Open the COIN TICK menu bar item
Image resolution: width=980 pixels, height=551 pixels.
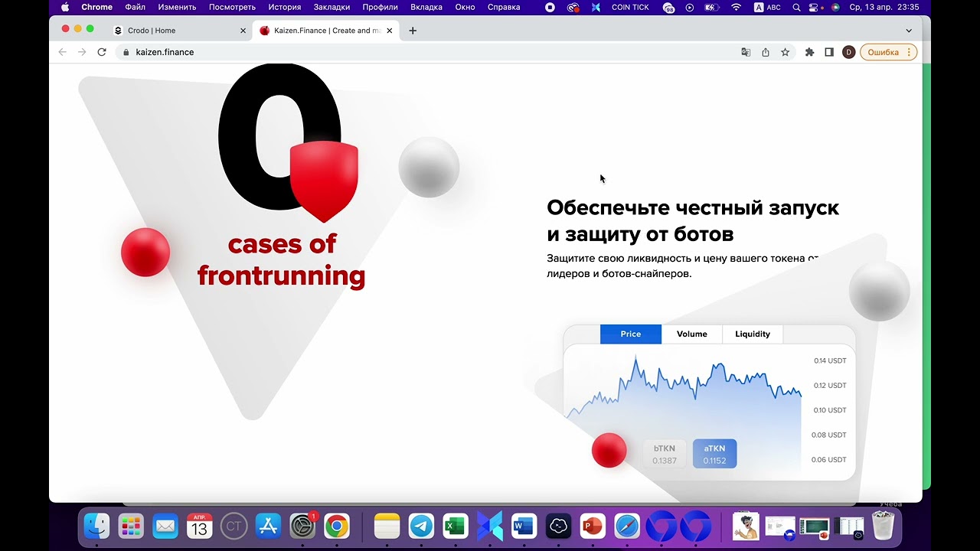pos(630,7)
